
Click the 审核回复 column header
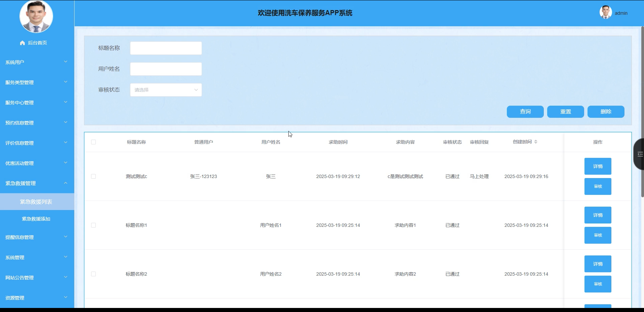click(x=479, y=142)
